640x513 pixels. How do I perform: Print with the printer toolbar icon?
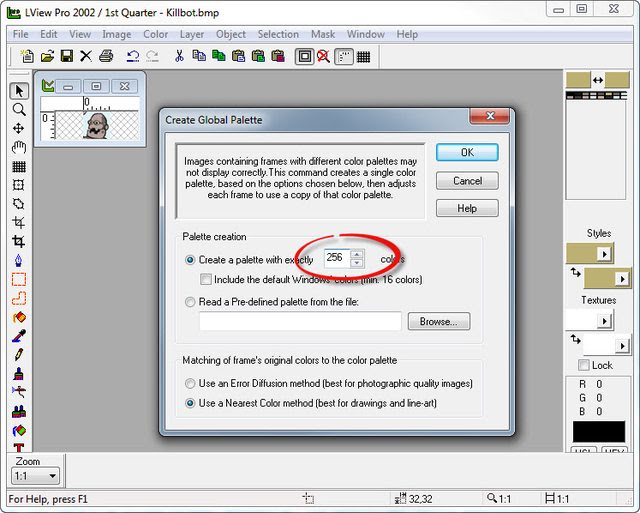106,56
